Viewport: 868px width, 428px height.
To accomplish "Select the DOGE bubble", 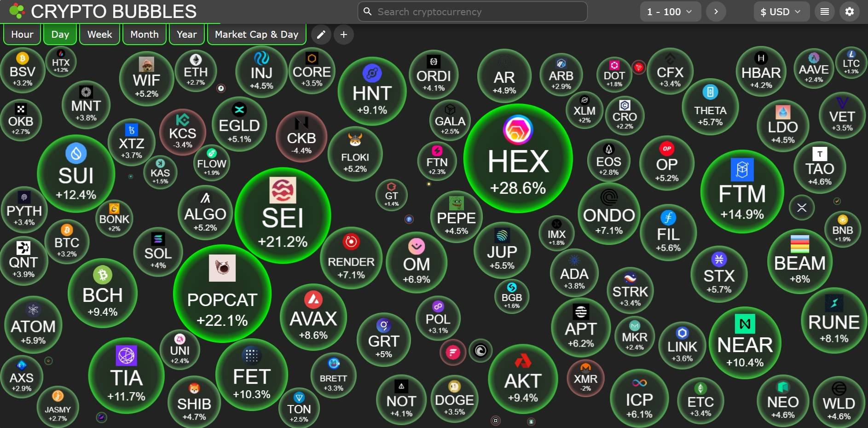I will point(454,399).
